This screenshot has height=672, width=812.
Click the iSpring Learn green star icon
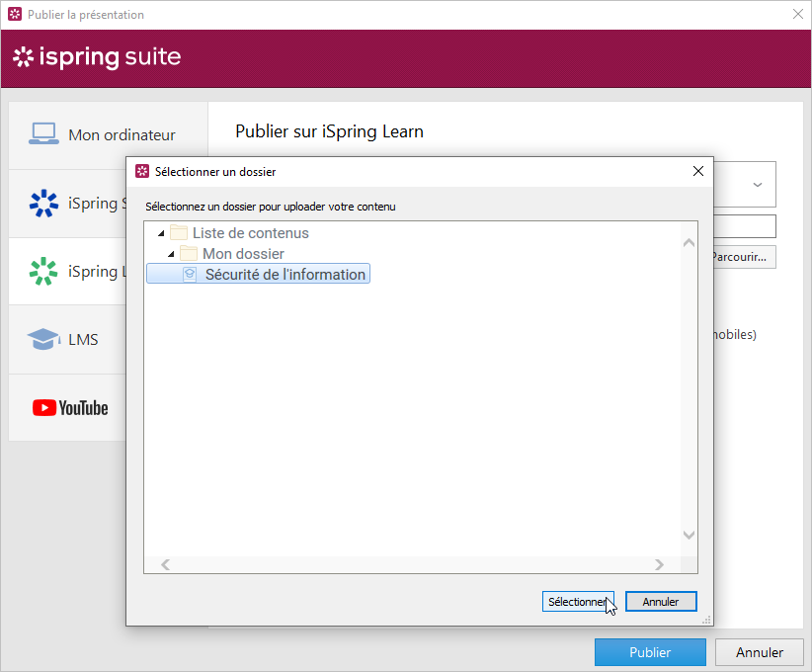[43, 272]
